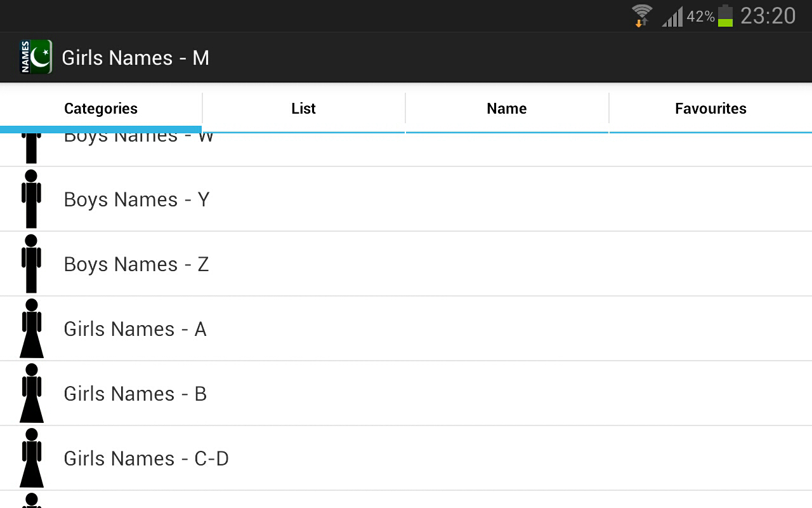Choose the Girls Names - A category
Image resolution: width=812 pixels, height=508 pixels.
[135, 329]
